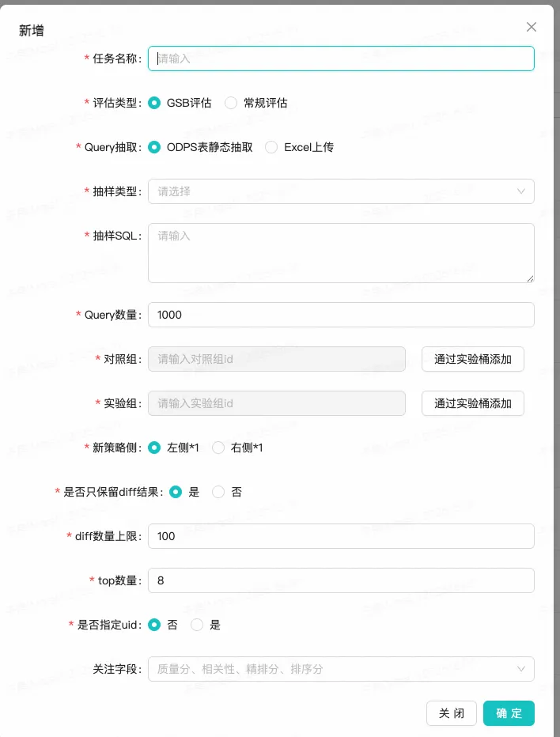
Task: Open the 抽样类型 请选择 select box
Action: click(341, 191)
